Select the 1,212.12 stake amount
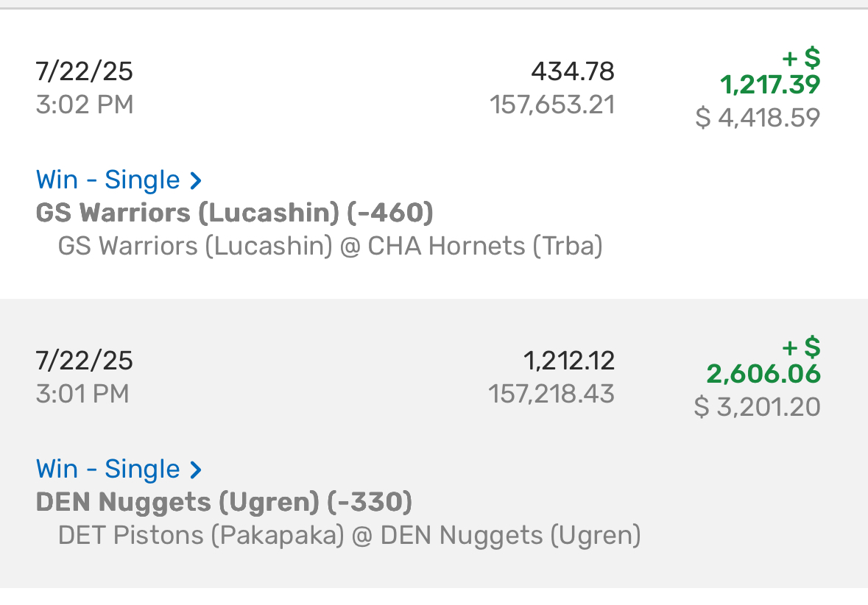Viewport: 868px width, 605px height. point(569,361)
